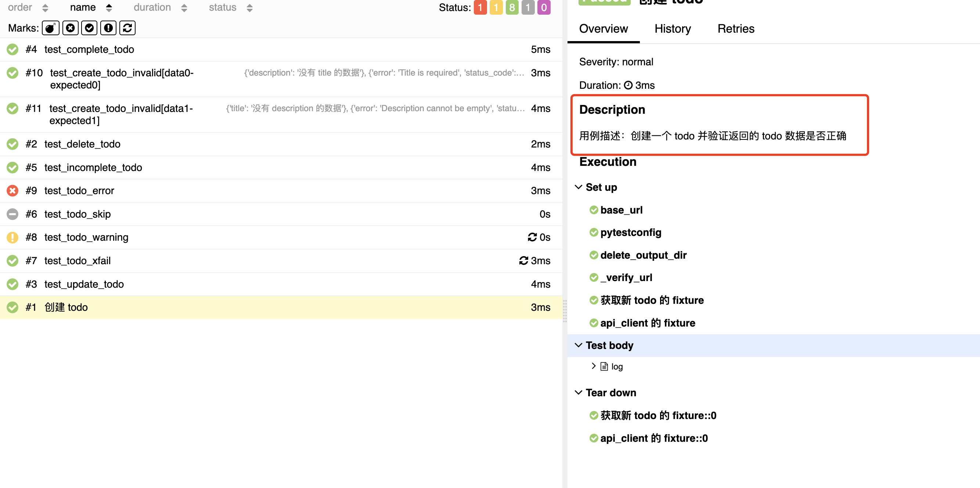Toggle the green passed status filter
Image resolution: width=980 pixels, height=488 pixels.
click(512, 7)
